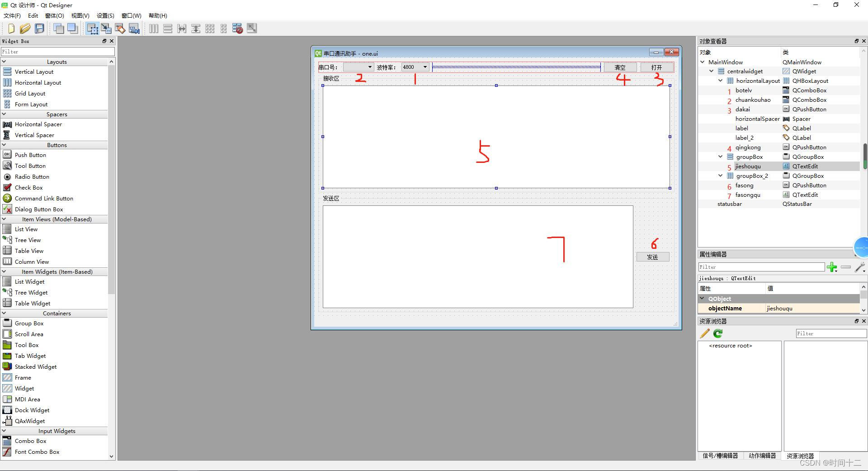Click the green Reload resources icon
Viewport: 868px width, 471px height.
718,333
